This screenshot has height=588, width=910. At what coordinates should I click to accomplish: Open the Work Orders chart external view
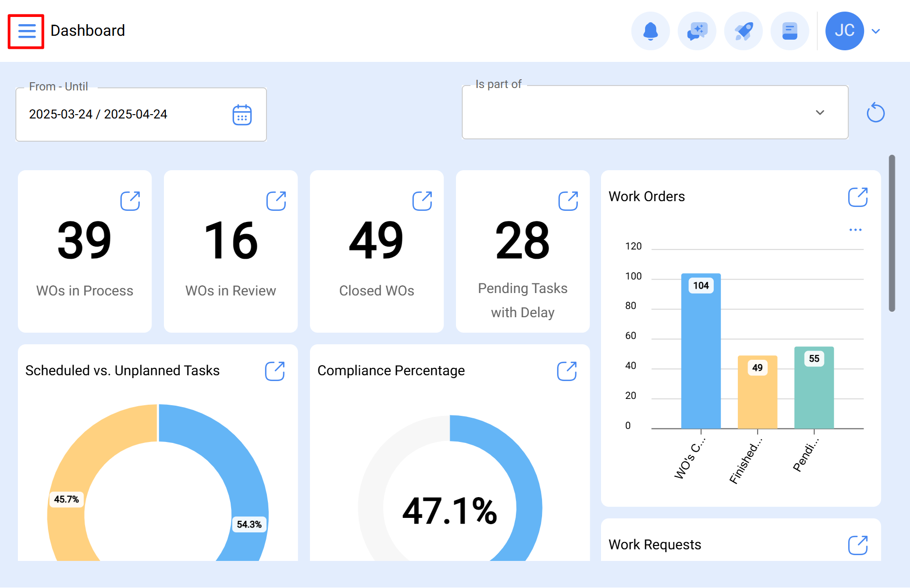[857, 197]
